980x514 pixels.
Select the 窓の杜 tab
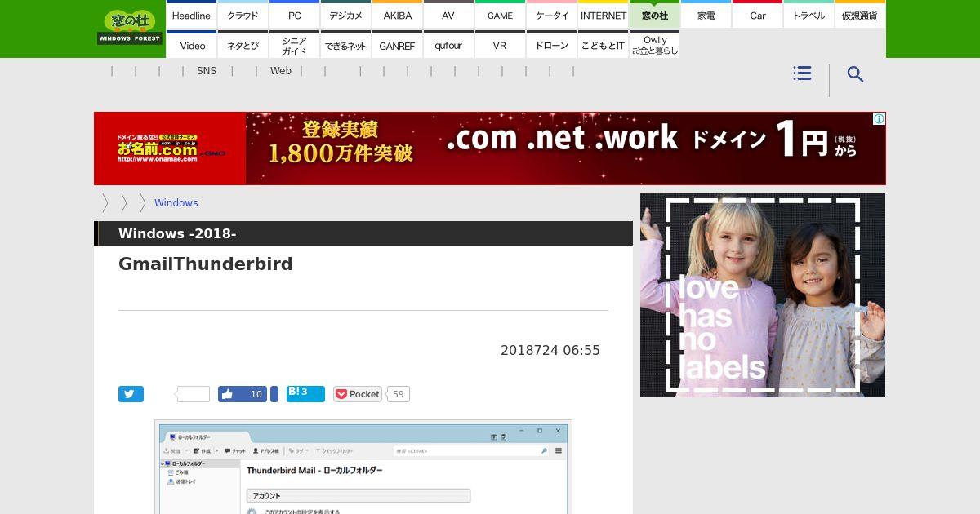click(654, 15)
